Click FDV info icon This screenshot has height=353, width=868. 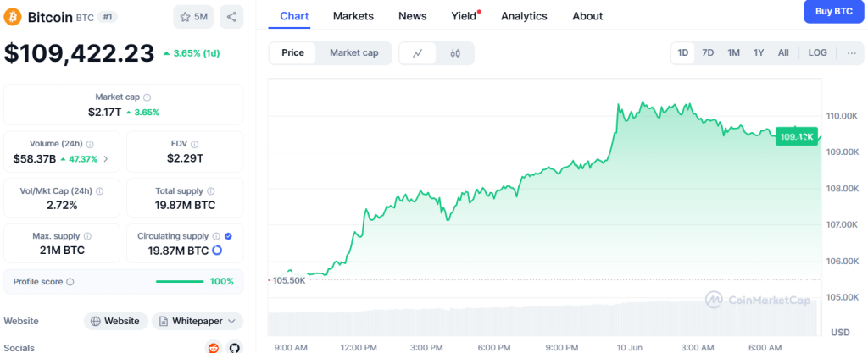(x=194, y=144)
